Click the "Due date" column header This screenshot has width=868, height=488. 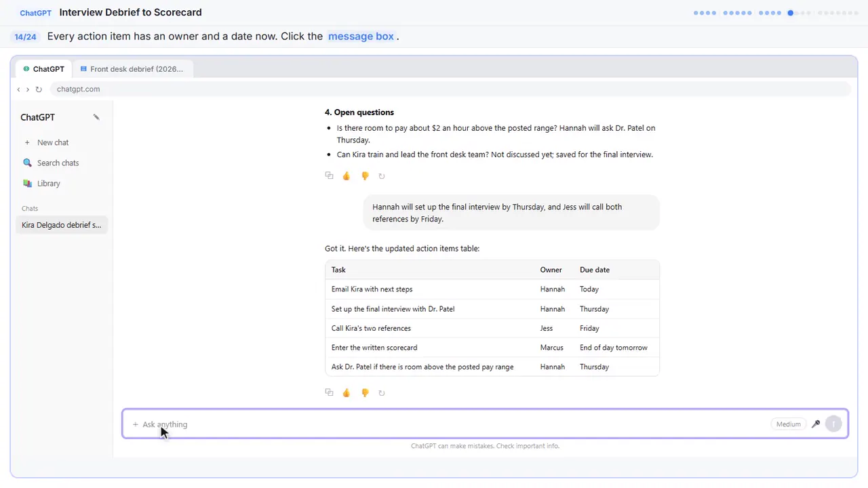(595, 270)
